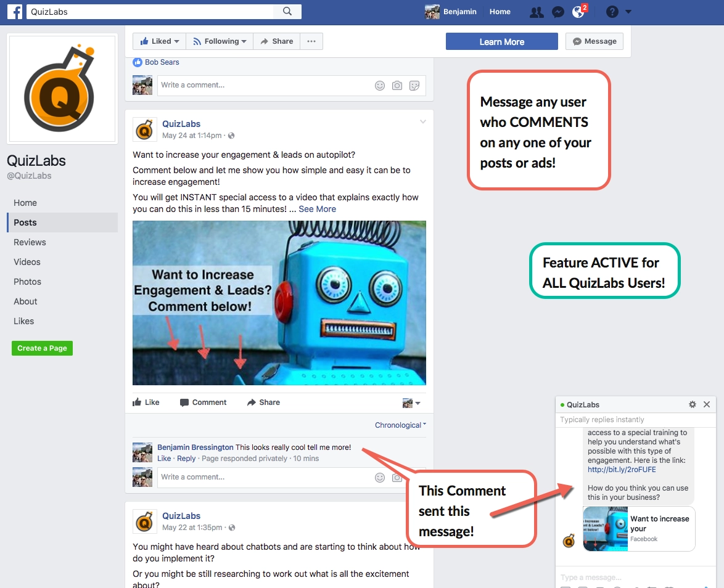Image resolution: width=724 pixels, height=588 pixels.
Task: Click May 24 at 1:14pm timestamp
Action: [x=192, y=136]
